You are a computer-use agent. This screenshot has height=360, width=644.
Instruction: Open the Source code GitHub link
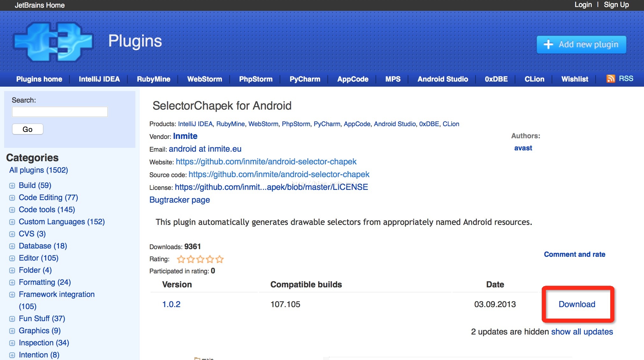click(279, 174)
